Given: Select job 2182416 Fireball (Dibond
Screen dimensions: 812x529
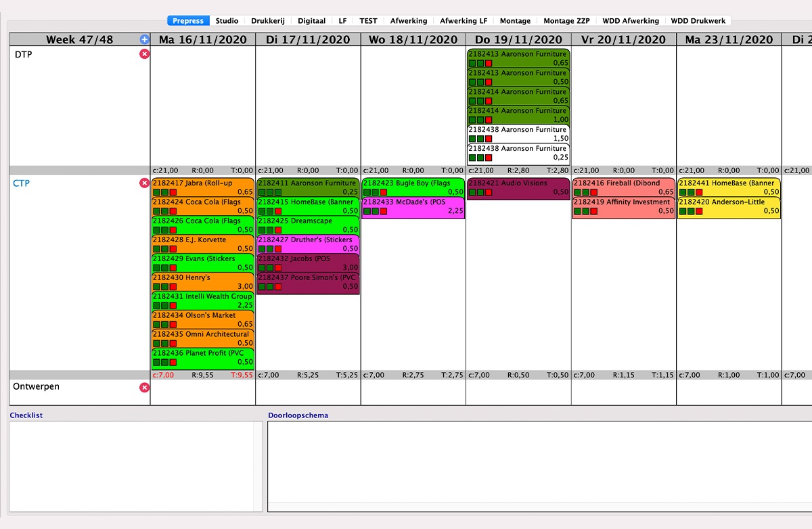Looking at the screenshot, I should (x=624, y=187).
